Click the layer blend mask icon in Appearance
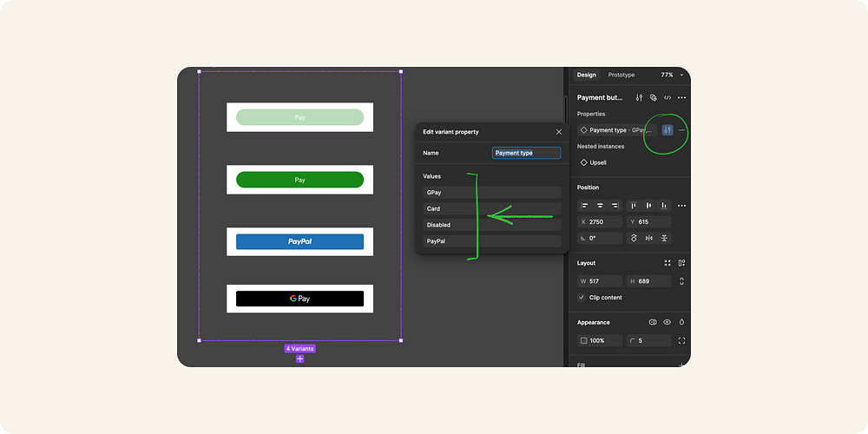 [x=653, y=322]
